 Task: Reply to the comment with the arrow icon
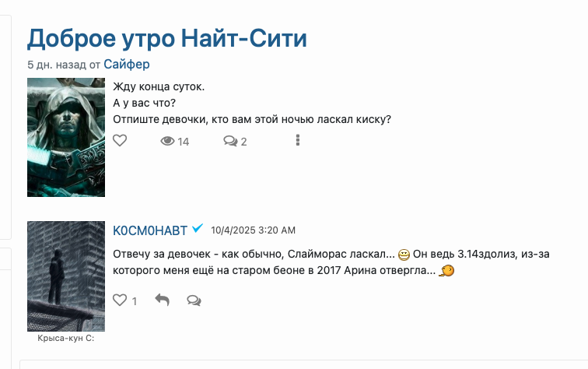[162, 300]
